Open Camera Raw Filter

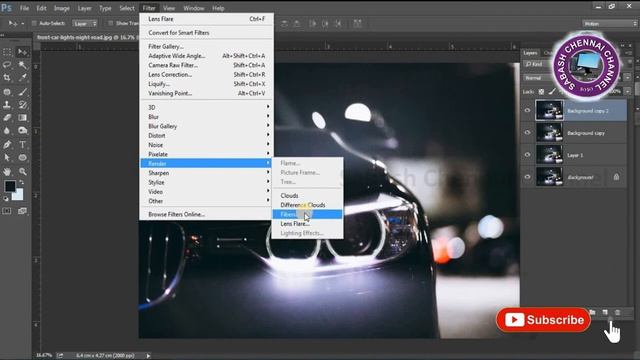coord(207,65)
